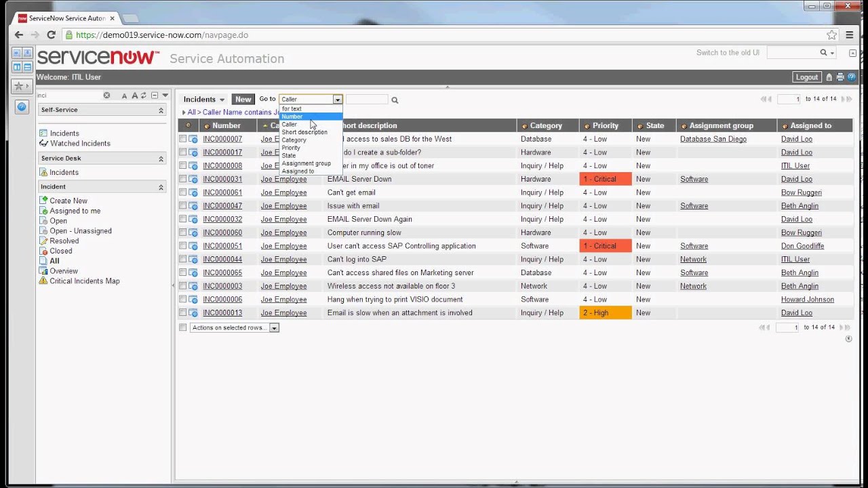Screen dimensions: 868x488
Task: Click the blue help circle icon on the left edge bar
Action: [22, 107]
